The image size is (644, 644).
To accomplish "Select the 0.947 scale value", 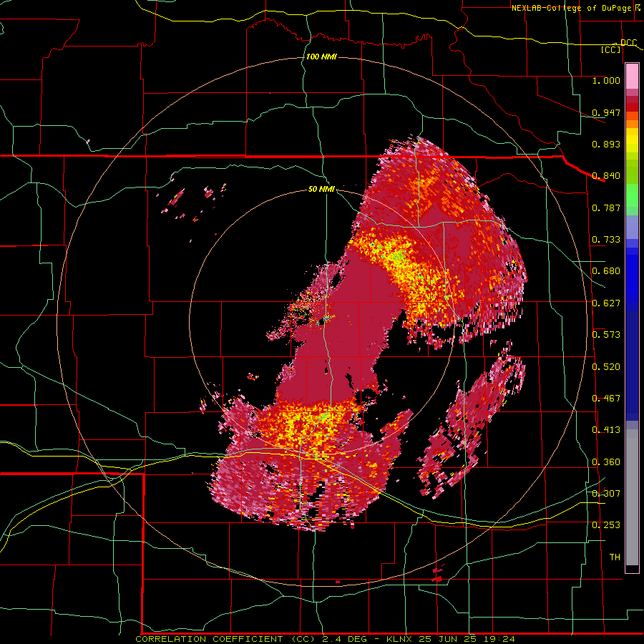I will point(606,112).
